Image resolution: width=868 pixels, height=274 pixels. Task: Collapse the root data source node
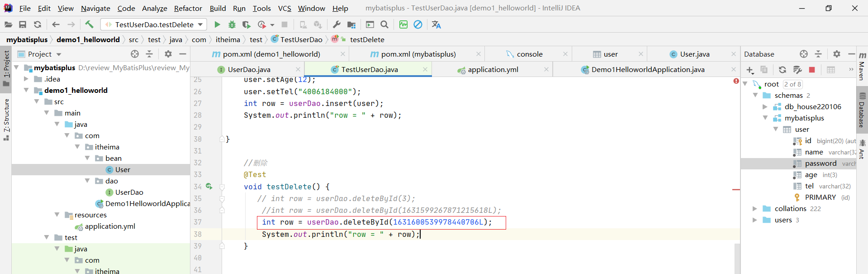pos(745,84)
